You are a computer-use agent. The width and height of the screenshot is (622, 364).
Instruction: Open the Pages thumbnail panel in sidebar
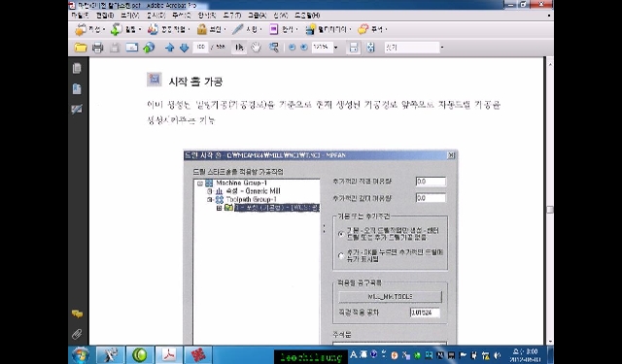(77, 69)
